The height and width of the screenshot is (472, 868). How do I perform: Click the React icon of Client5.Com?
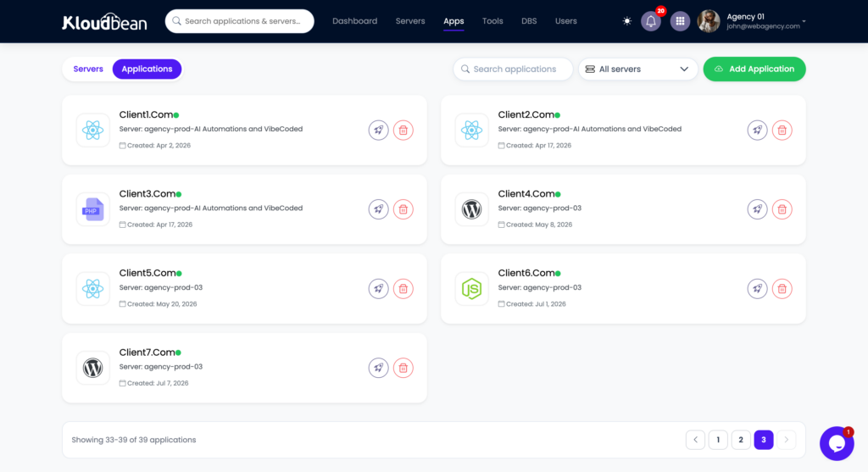(93, 288)
